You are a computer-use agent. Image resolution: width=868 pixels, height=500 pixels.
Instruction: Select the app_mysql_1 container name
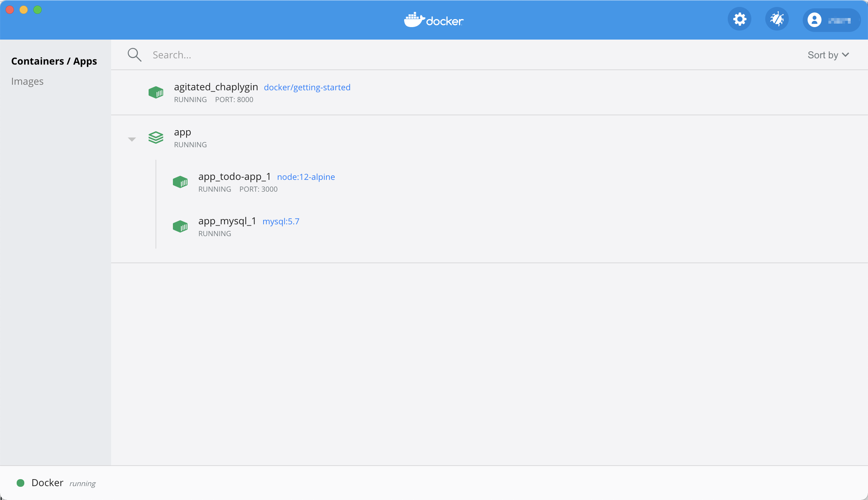[227, 221]
